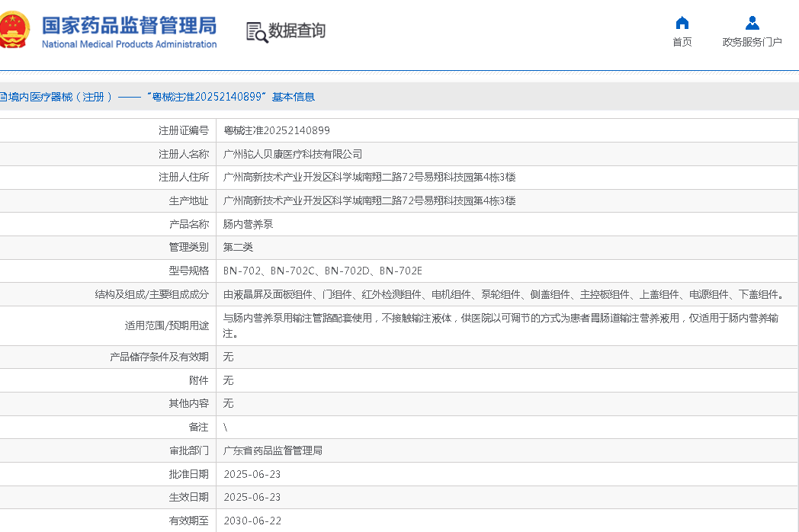Click the 生产地址 address value
The image size is (799, 532).
coord(369,200)
